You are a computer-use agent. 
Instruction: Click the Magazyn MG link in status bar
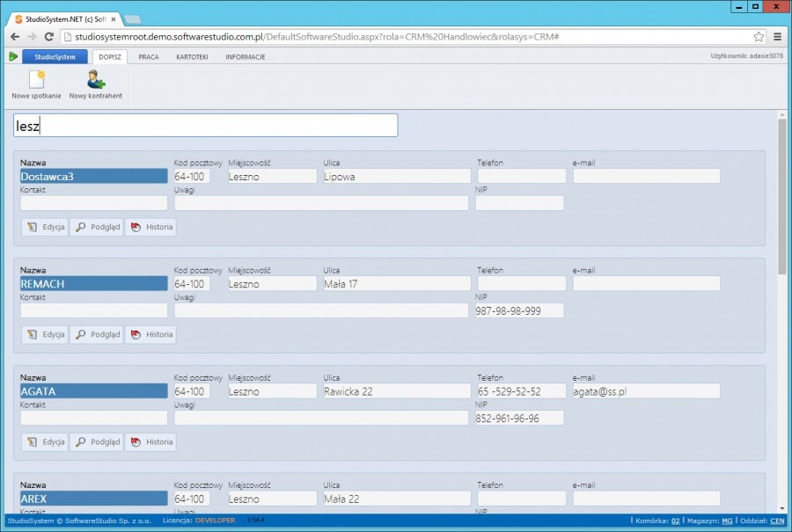[727, 521]
